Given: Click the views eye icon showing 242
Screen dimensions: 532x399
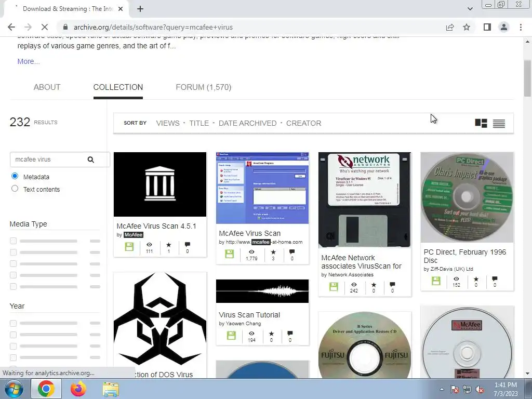Looking at the screenshot, I should [354, 284].
